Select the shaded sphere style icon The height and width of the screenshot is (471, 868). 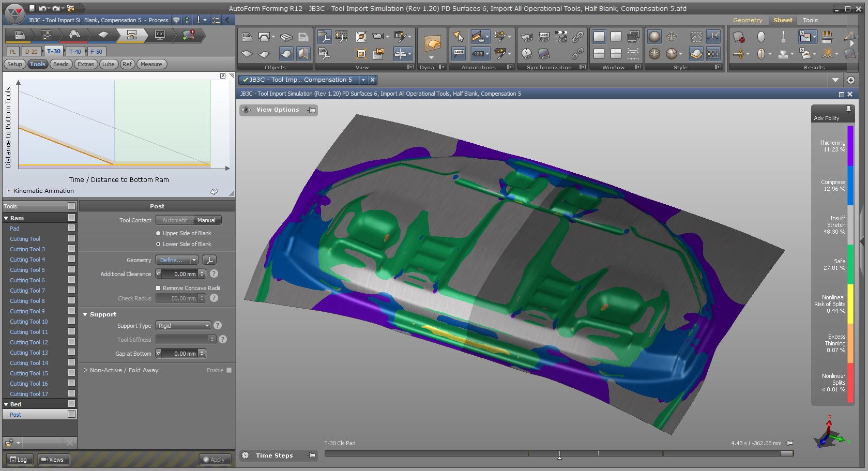point(654,37)
